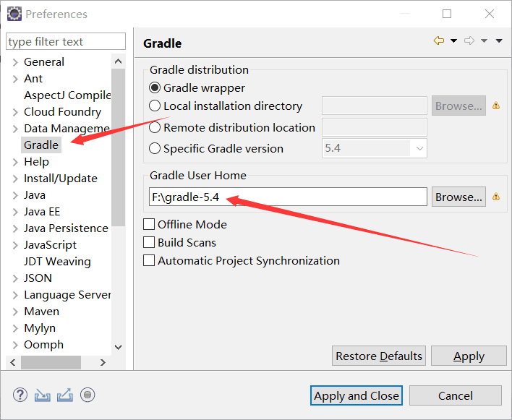Screen dimensions: 512x420
Task: Click the Eclipse icon in title bar
Action: [x=14, y=14]
